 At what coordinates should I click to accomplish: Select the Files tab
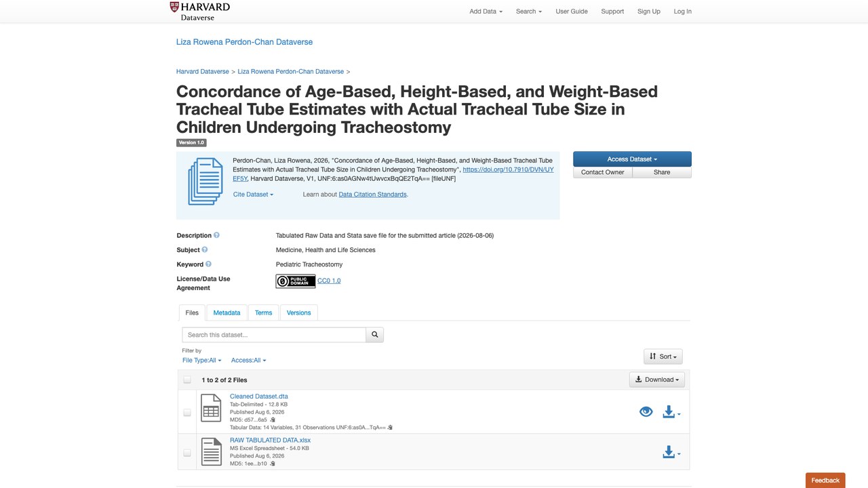pos(192,312)
